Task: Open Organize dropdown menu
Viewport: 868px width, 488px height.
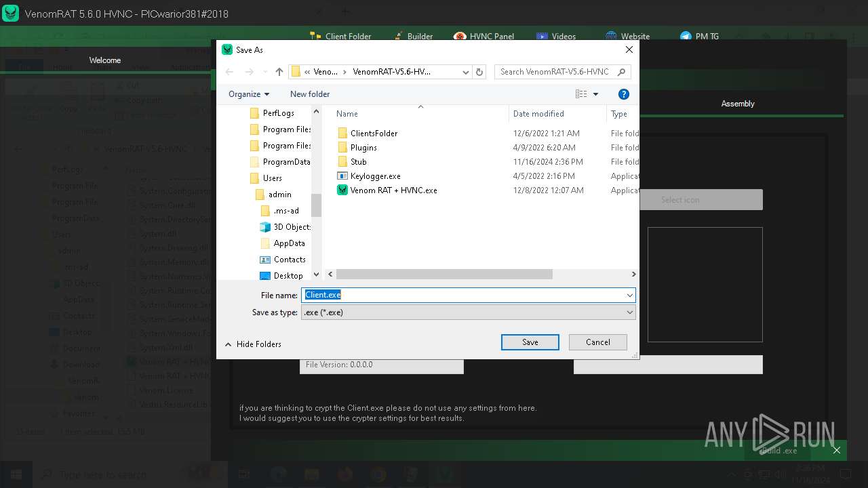Action: (249, 94)
